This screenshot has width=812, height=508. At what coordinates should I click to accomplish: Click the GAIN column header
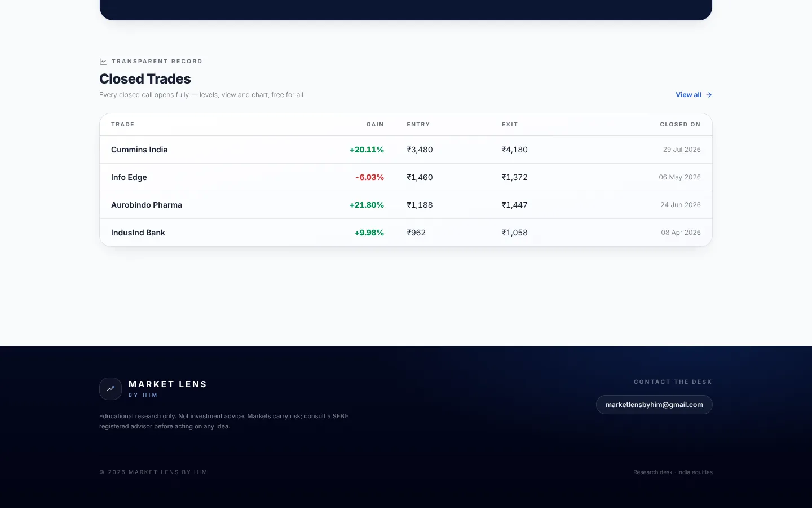pos(375,125)
